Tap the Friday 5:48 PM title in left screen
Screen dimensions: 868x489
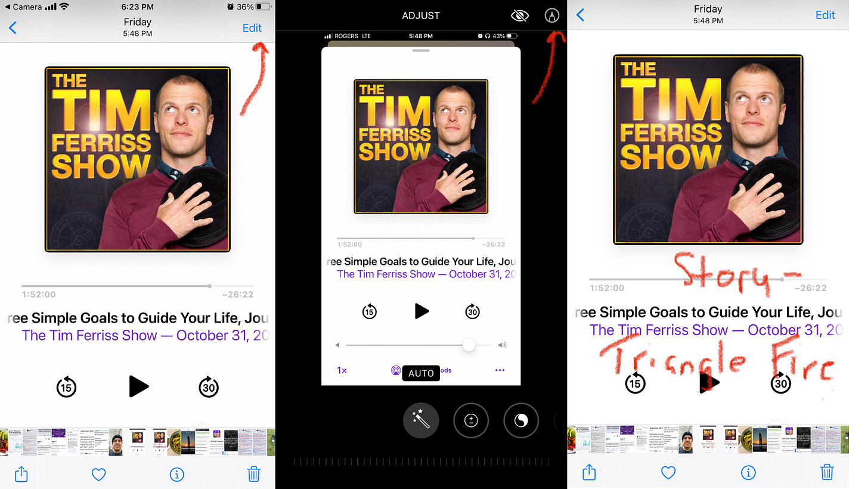[x=138, y=27]
